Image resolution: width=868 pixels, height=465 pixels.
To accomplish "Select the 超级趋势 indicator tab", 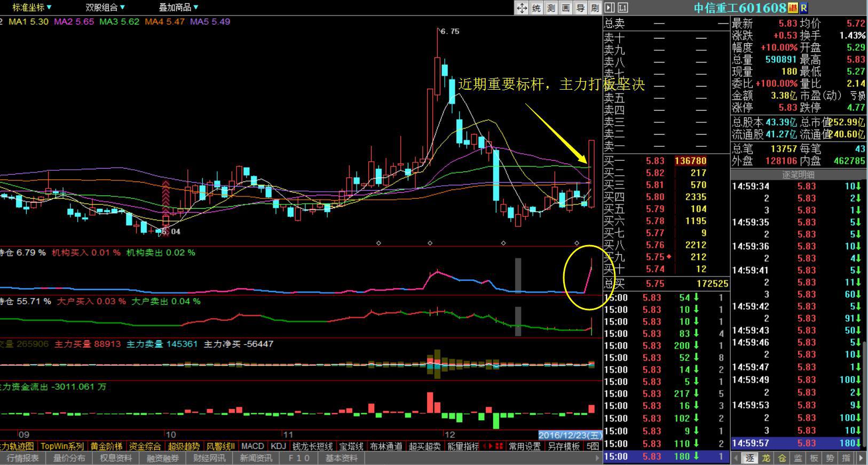I will (184, 446).
